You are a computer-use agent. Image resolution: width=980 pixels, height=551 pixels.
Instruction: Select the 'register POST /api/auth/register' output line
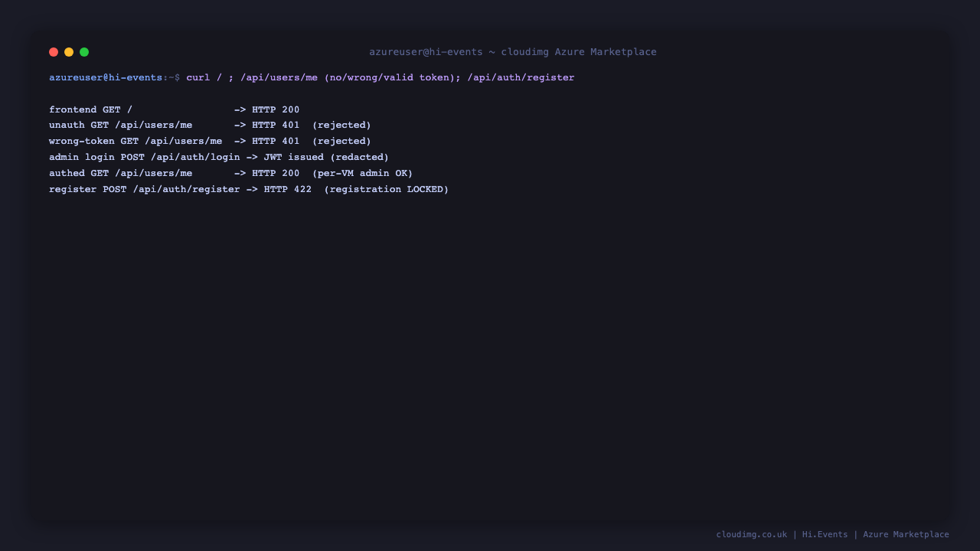point(249,189)
